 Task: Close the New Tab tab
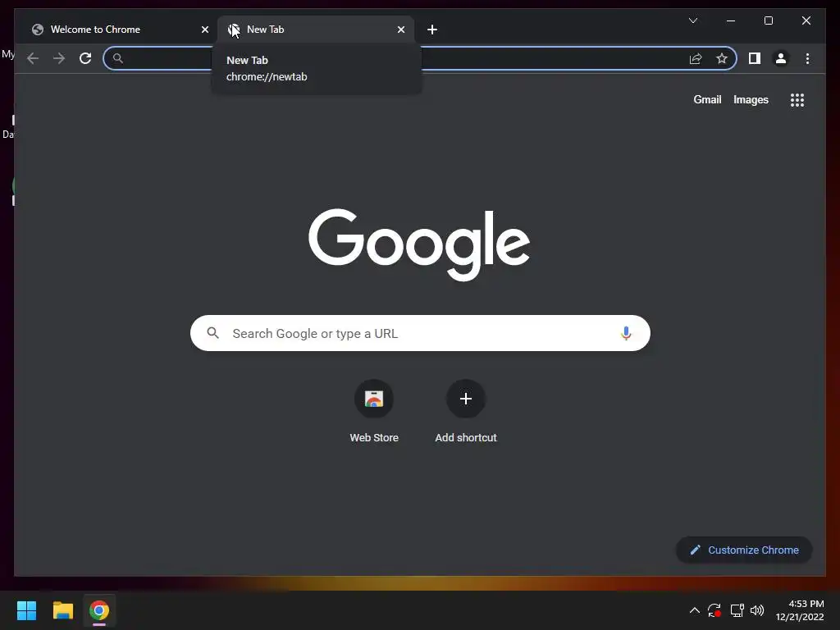click(x=400, y=30)
